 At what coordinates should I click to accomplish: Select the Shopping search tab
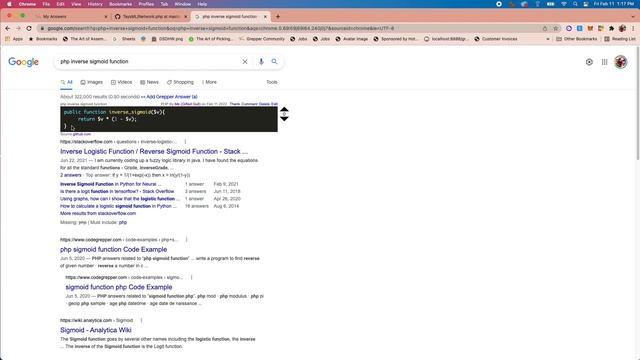tap(180, 82)
